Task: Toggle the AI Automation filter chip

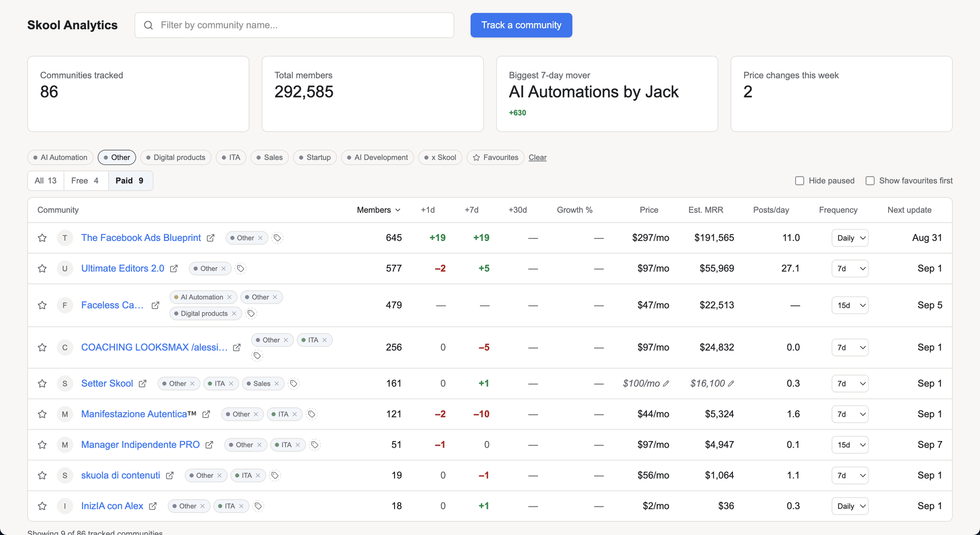Action: [60, 157]
